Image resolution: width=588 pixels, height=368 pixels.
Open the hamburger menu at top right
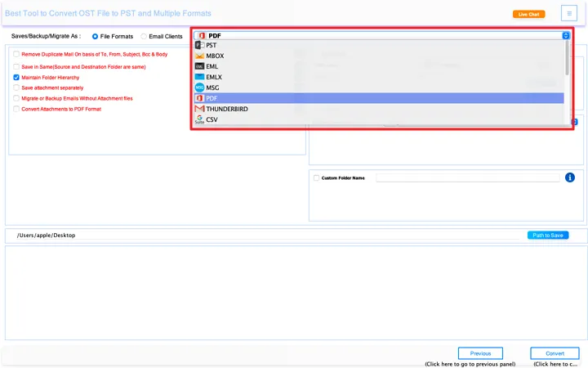[x=568, y=13]
